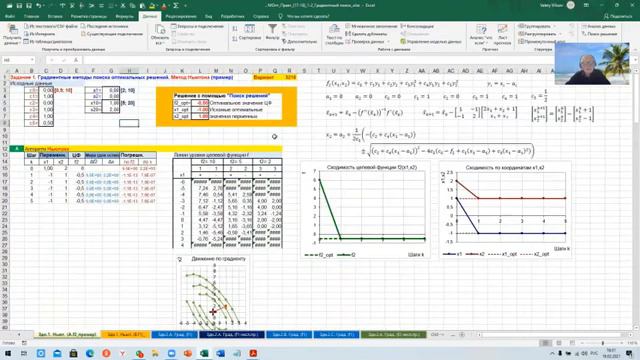Image resolution: width=640 pixels, height=360 pixels.
Task: Click the Get Data (Получить данные) button
Action: pos(12,35)
